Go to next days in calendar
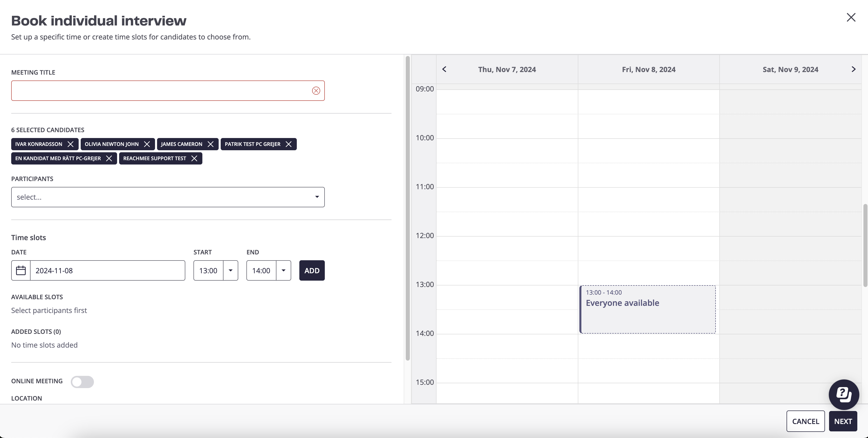Image resolution: width=868 pixels, height=438 pixels. [x=853, y=69]
